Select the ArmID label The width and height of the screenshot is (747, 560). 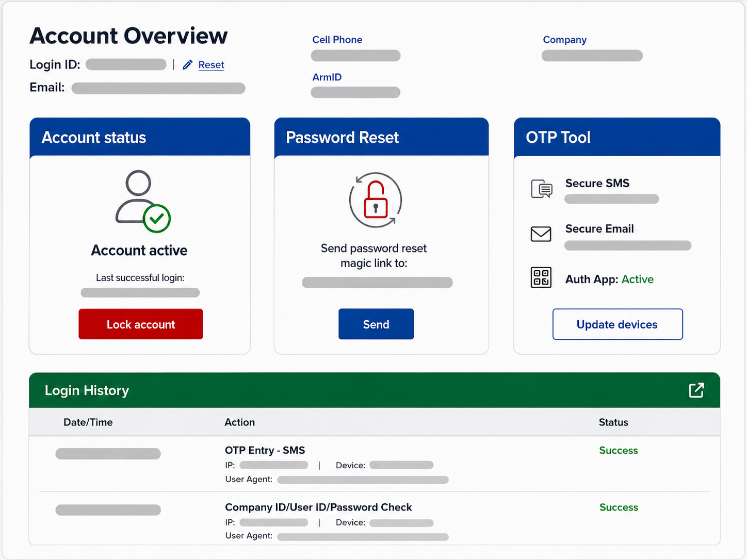click(327, 77)
